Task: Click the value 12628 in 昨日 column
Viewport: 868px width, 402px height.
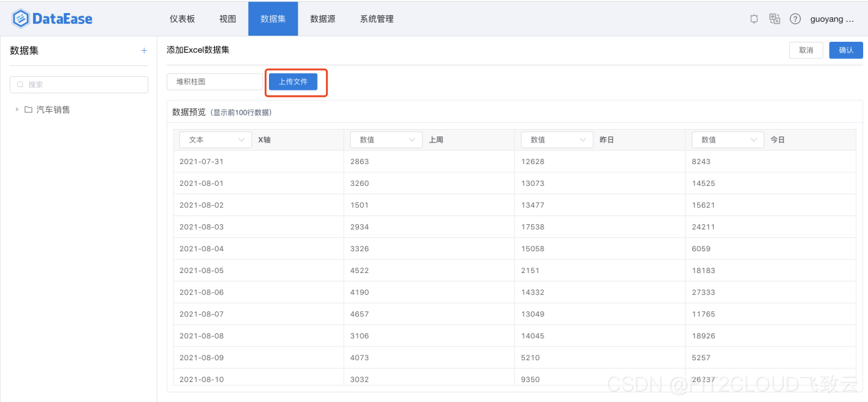Action: click(533, 161)
